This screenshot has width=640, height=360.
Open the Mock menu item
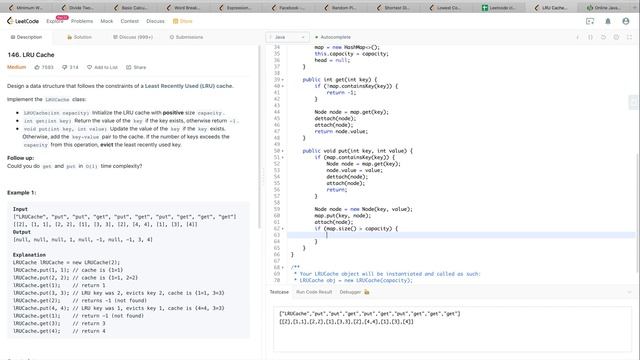(x=107, y=21)
